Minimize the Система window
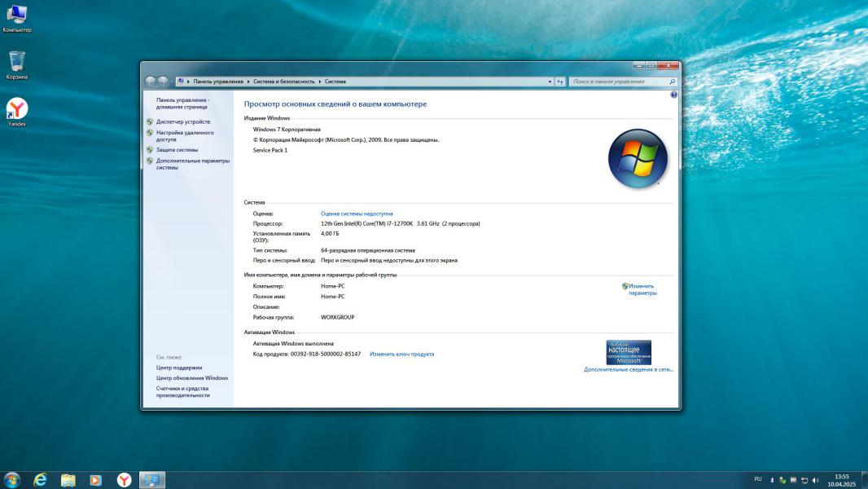The height and width of the screenshot is (489, 868). click(x=639, y=65)
